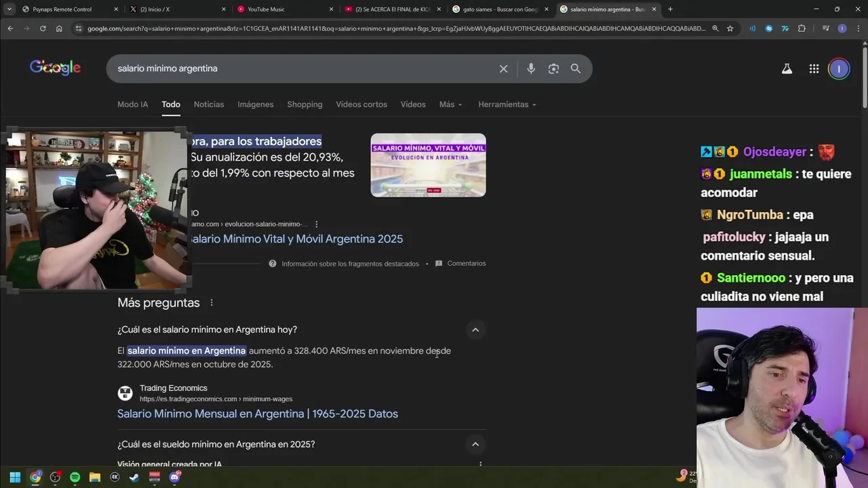868x488 pixels.
Task: Open Spotify from the taskbar
Action: (75, 477)
